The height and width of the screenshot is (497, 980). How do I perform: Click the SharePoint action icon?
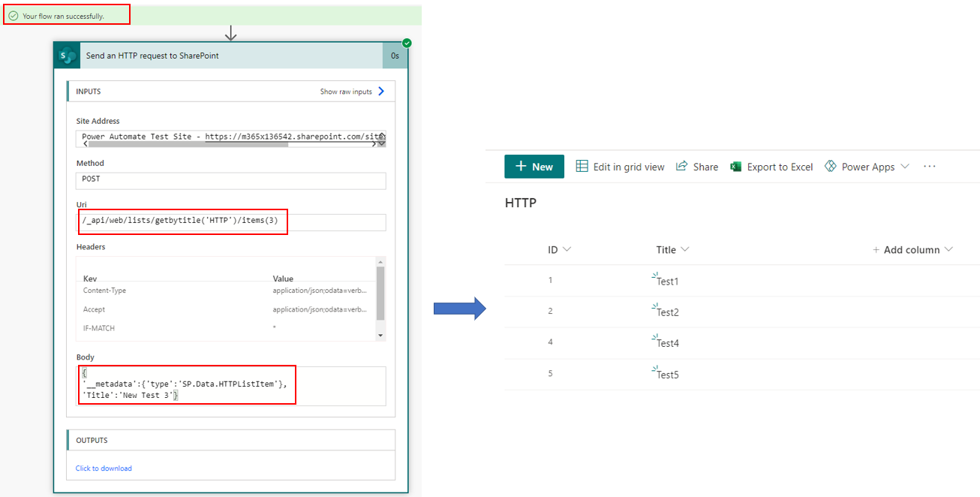[67, 56]
